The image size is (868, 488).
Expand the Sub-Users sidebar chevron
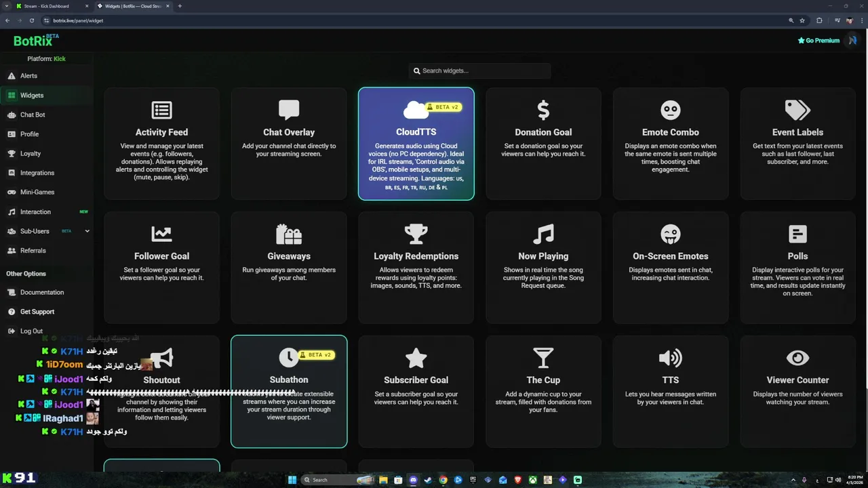coord(87,231)
